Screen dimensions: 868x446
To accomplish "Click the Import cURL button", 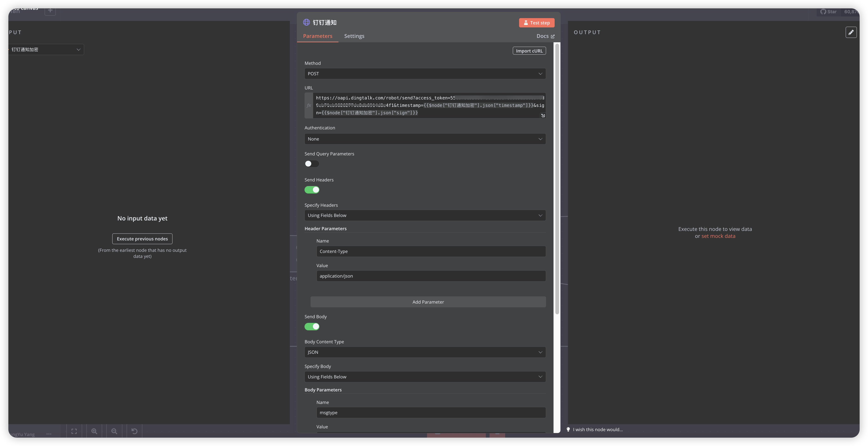I will [x=529, y=51].
